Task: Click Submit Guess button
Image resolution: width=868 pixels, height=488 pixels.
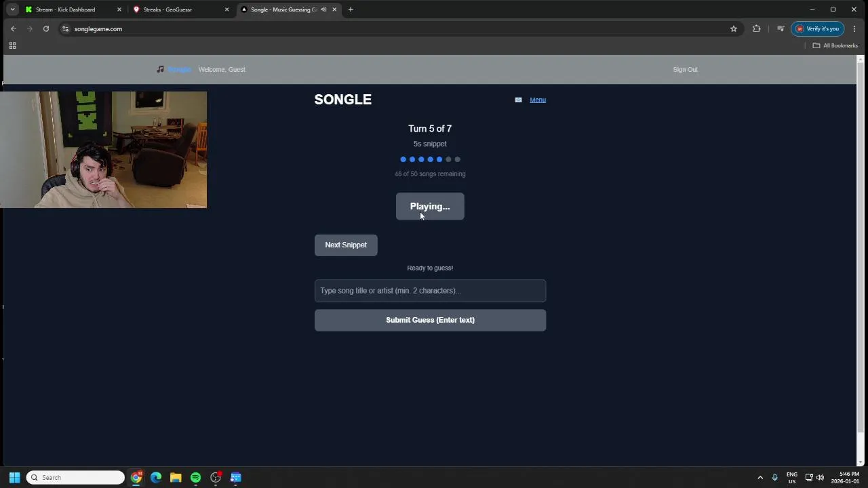Action: 430,320
